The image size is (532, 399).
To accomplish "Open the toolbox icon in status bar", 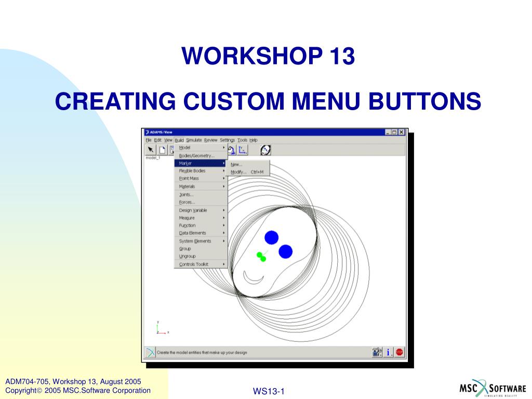I will coord(377,353).
